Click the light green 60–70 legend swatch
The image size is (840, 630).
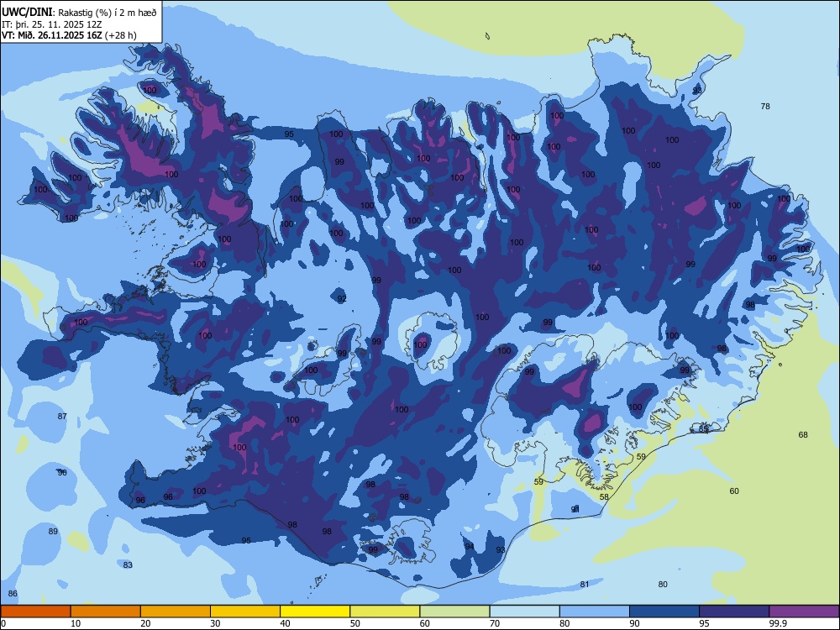pyautogui.click(x=454, y=612)
